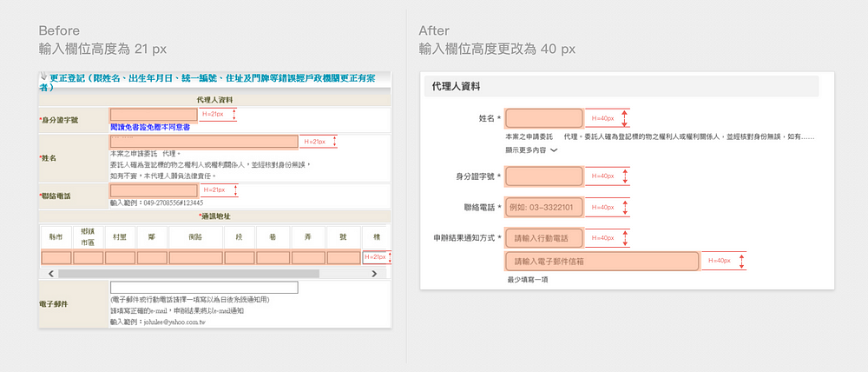Viewport: 868px width, 372px height.
Task: Click the 街路 column header
Action: pyautogui.click(x=196, y=236)
